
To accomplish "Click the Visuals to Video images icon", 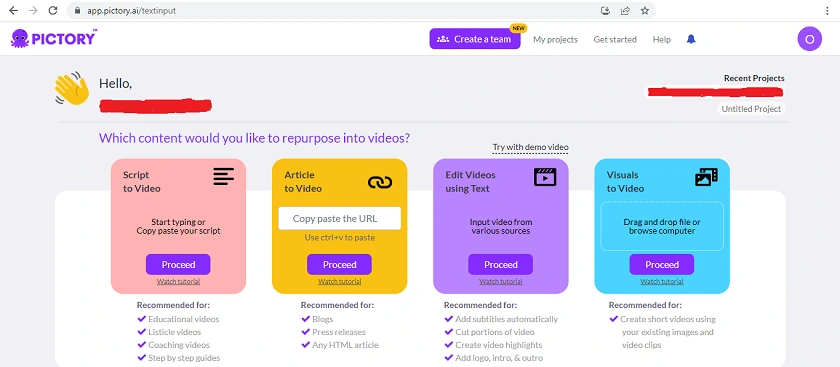I will [706, 177].
